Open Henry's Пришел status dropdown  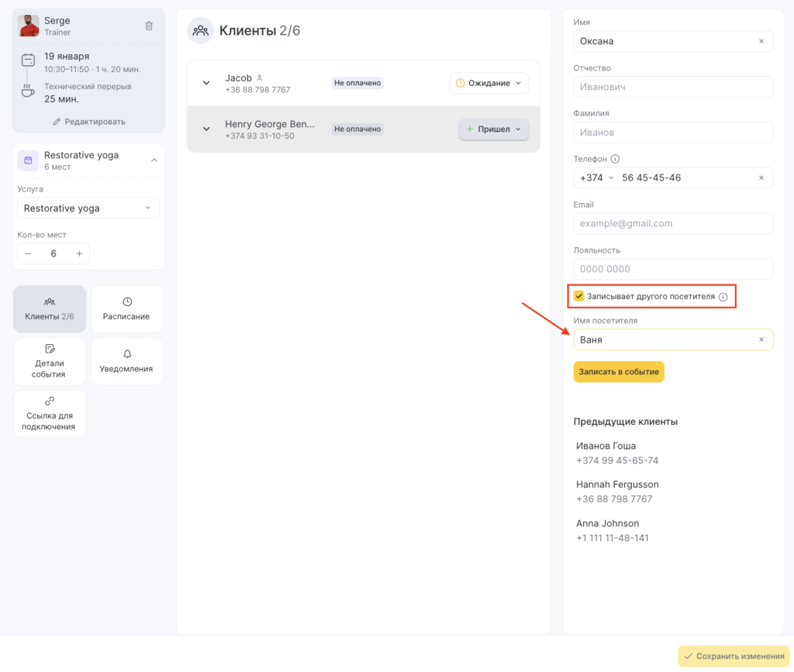[x=494, y=129]
